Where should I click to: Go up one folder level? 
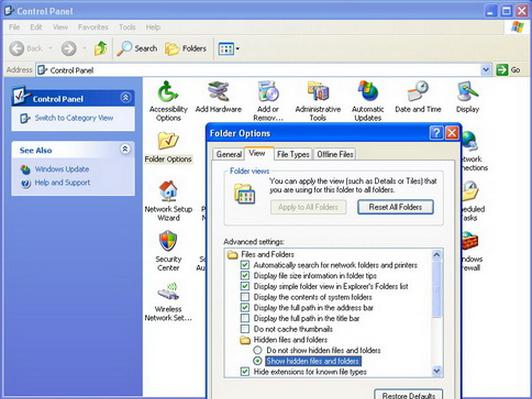[101, 49]
